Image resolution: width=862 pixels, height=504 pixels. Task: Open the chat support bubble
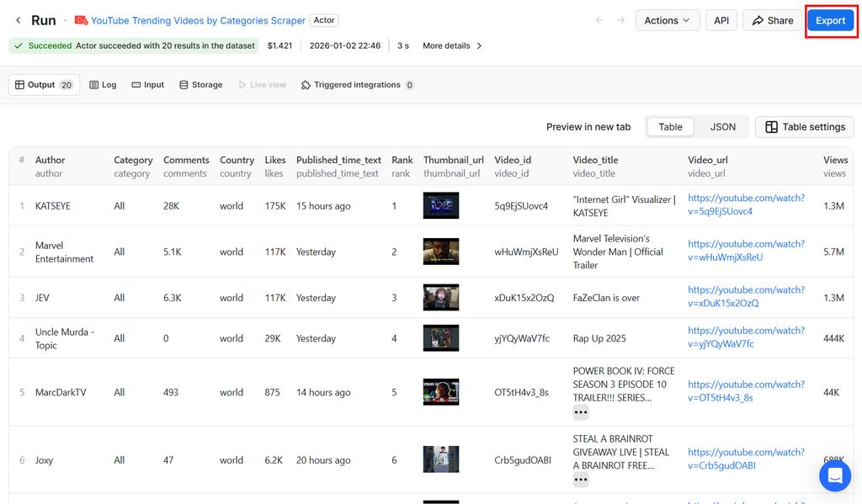click(x=834, y=475)
